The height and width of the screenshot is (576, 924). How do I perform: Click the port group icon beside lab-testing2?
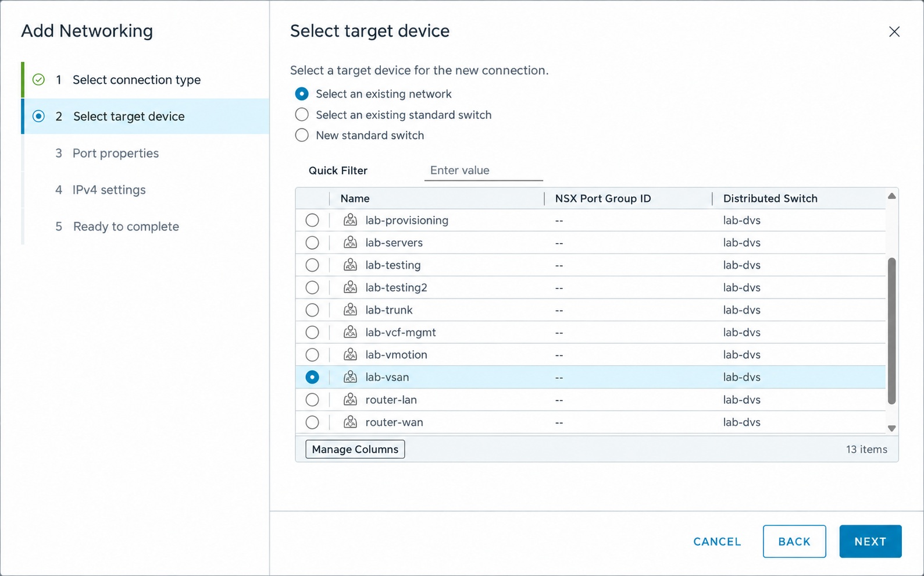[350, 287]
